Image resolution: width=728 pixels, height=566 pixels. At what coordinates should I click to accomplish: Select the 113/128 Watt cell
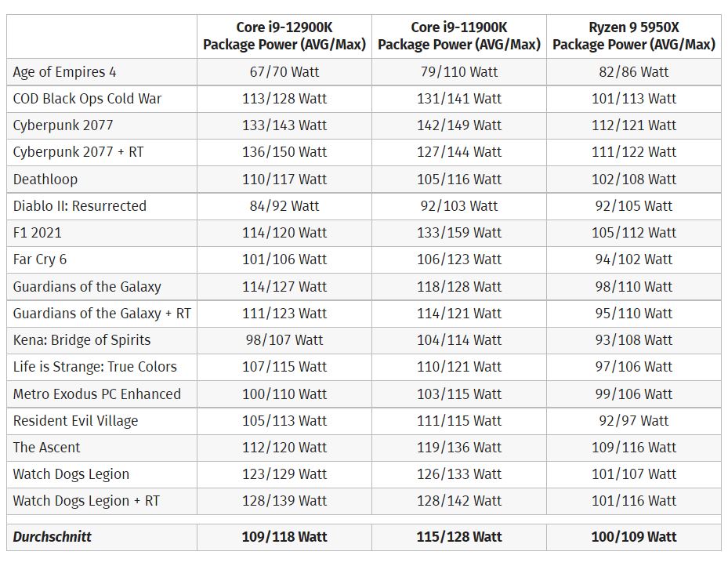click(284, 99)
